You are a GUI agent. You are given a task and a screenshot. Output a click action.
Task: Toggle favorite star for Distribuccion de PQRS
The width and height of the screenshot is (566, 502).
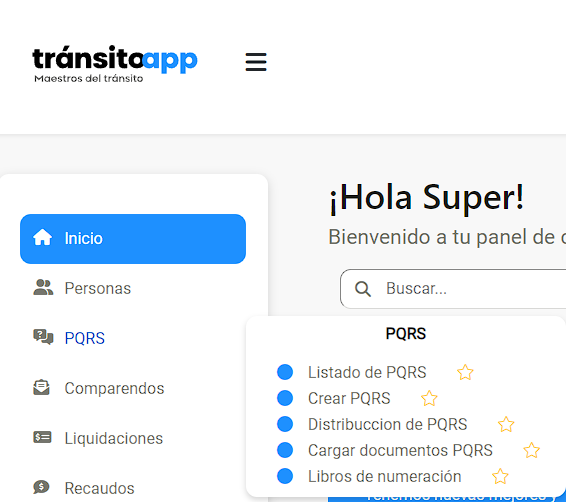click(506, 424)
